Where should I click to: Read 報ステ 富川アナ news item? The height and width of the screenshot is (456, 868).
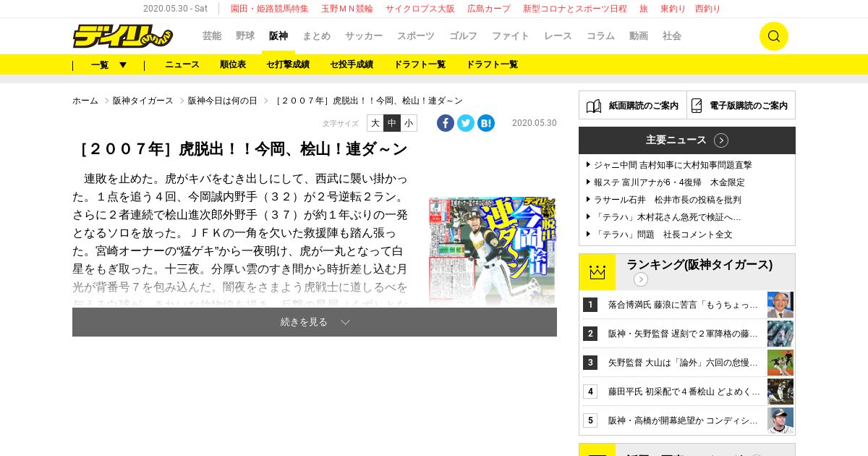[669, 182]
